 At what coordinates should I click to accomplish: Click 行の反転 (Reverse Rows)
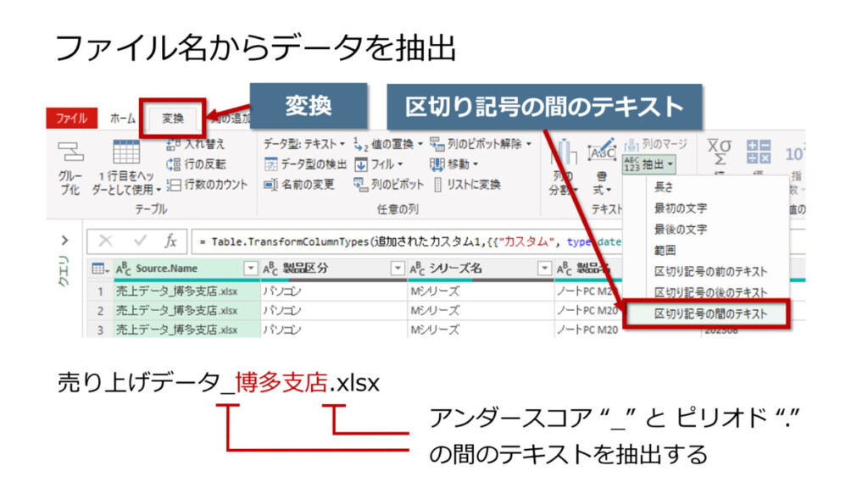(197, 164)
